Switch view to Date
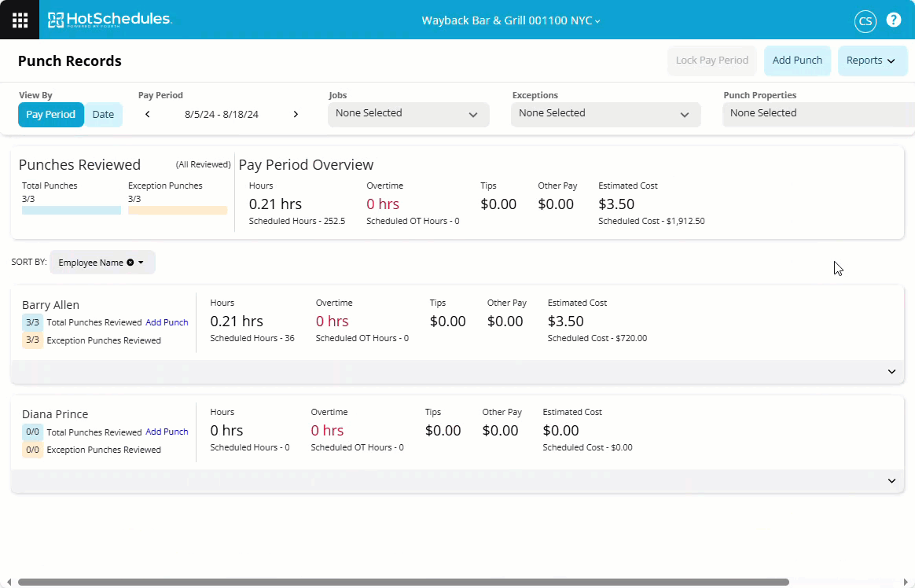 [x=103, y=115]
